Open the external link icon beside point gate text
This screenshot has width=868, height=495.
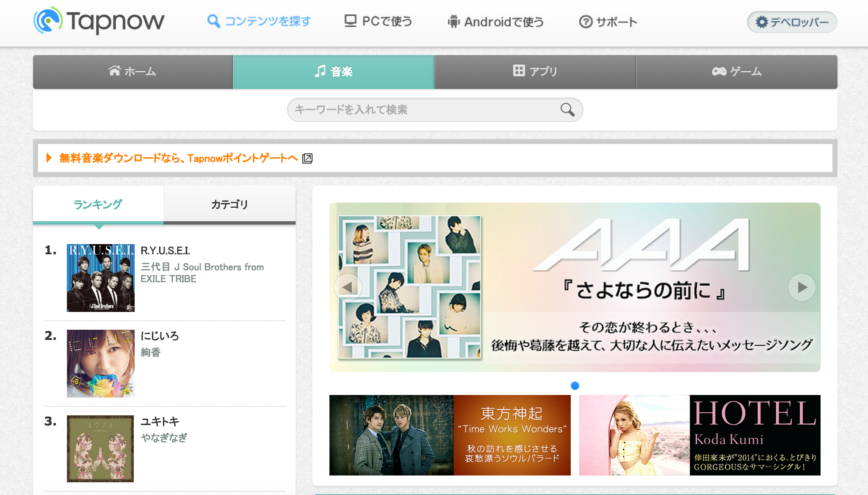[x=307, y=159]
